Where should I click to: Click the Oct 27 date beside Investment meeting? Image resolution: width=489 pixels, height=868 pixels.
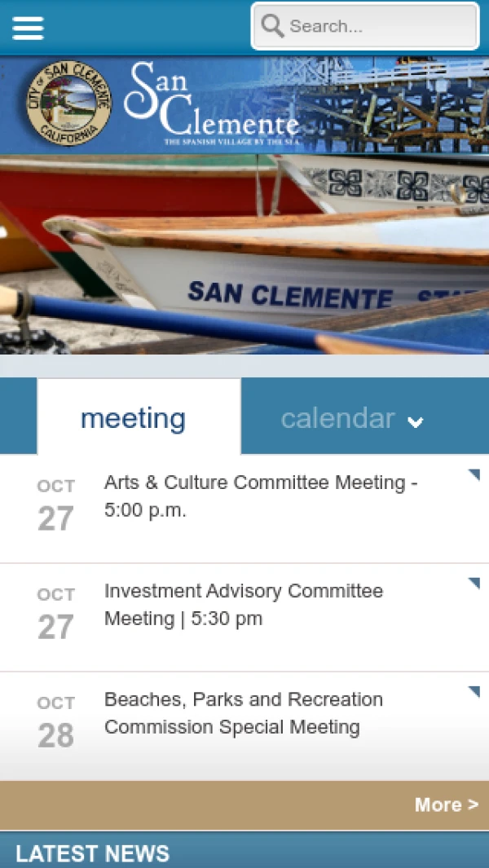pyautogui.click(x=55, y=615)
